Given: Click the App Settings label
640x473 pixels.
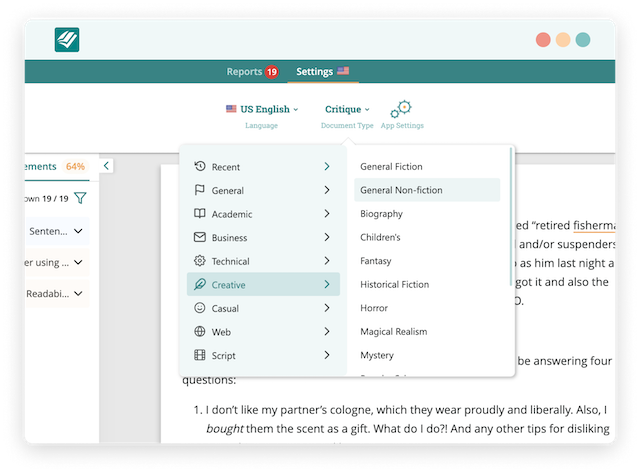Looking at the screenshot, I should [x=402, y=125].
